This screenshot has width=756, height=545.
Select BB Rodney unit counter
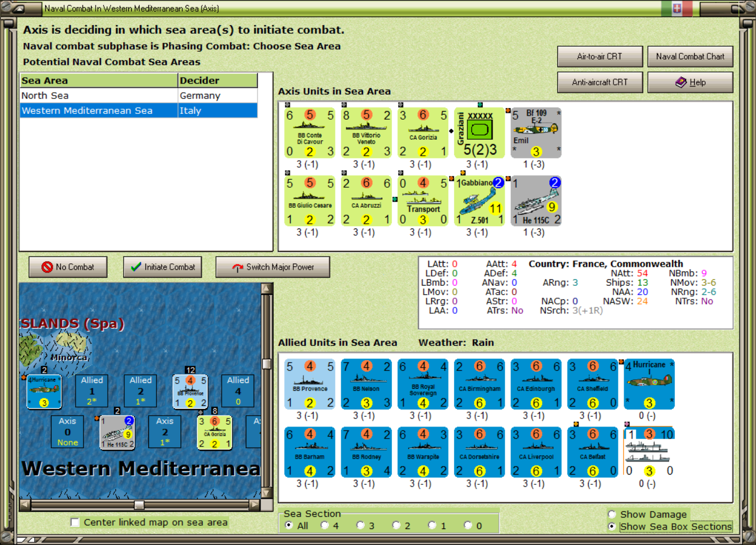367,452
